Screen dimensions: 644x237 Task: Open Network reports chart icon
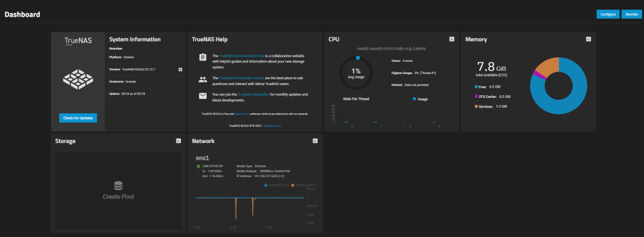tap(315, 140)
